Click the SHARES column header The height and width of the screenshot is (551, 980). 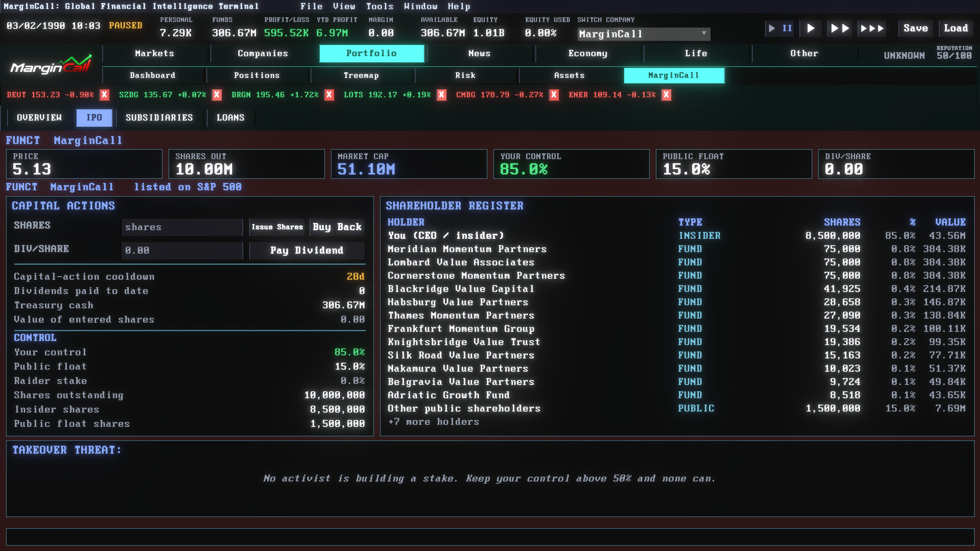click(x=842, y=222)
